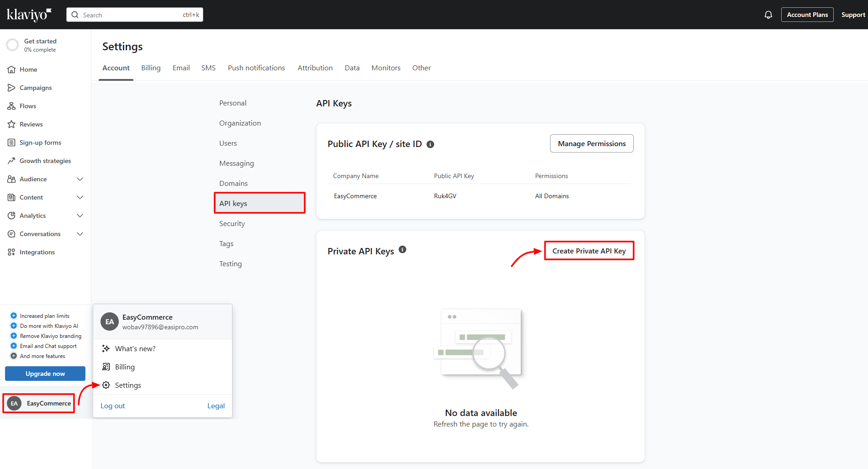Click the Log out link
Screen dimensions: 868x469
pos(112,406)
